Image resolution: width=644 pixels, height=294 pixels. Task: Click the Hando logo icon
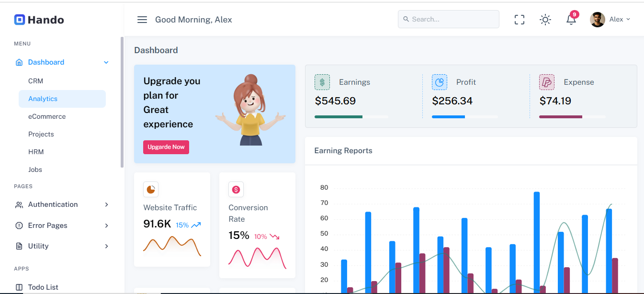tap(19, 20)
